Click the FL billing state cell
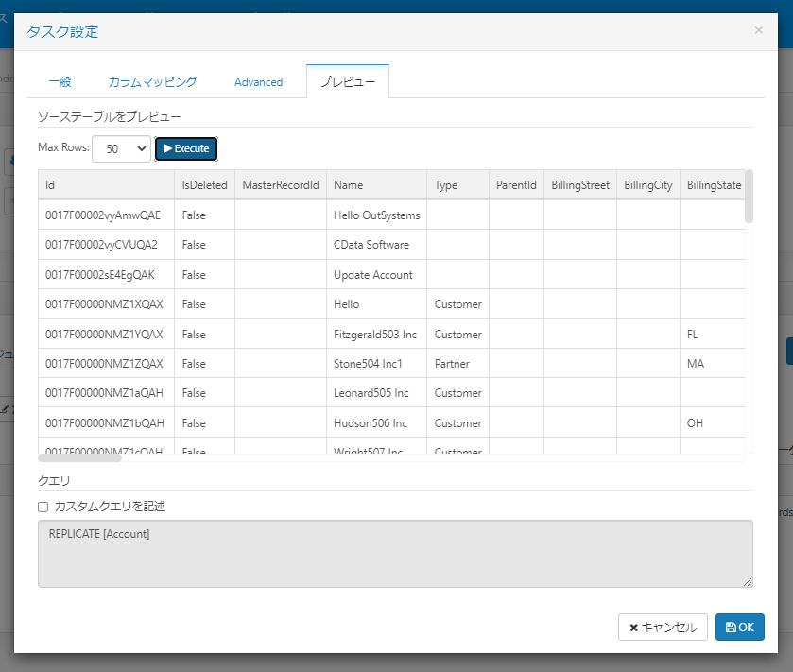Screen dimensions: 793x672 tap(713, 334)
